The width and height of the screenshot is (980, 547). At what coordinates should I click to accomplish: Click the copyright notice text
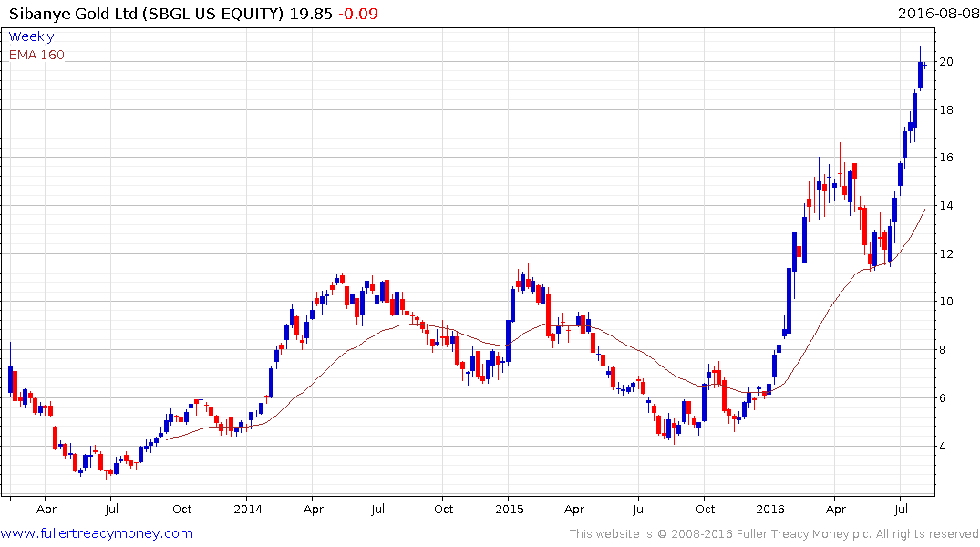pyautogui.click(x=774, y=534)
